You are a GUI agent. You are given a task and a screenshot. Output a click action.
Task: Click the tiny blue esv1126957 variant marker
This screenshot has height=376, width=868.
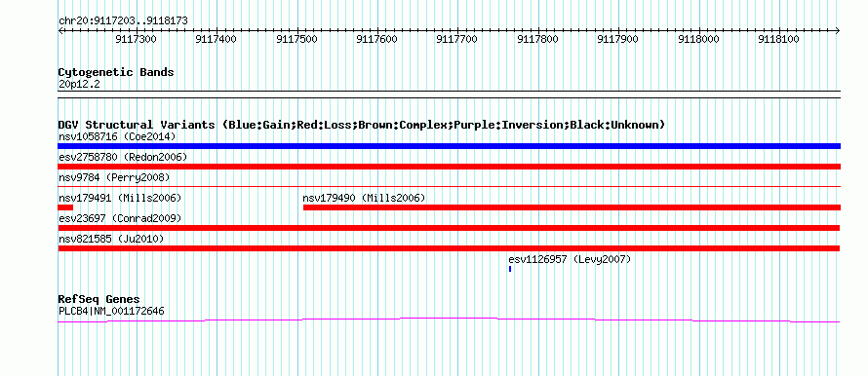(510, 269)
